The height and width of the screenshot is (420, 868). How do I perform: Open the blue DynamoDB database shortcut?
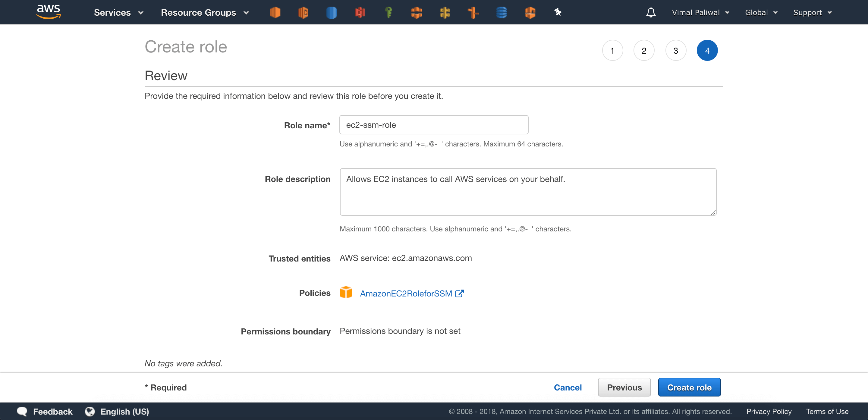coord(502,12)
